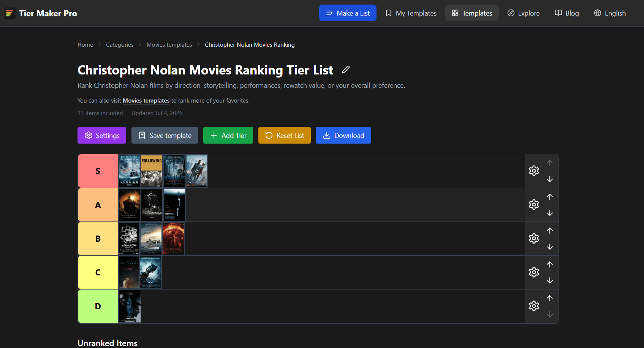This screenshot has height=348, width=644.
Task: Open settings gear for D tier
Action: click(534, 306)
